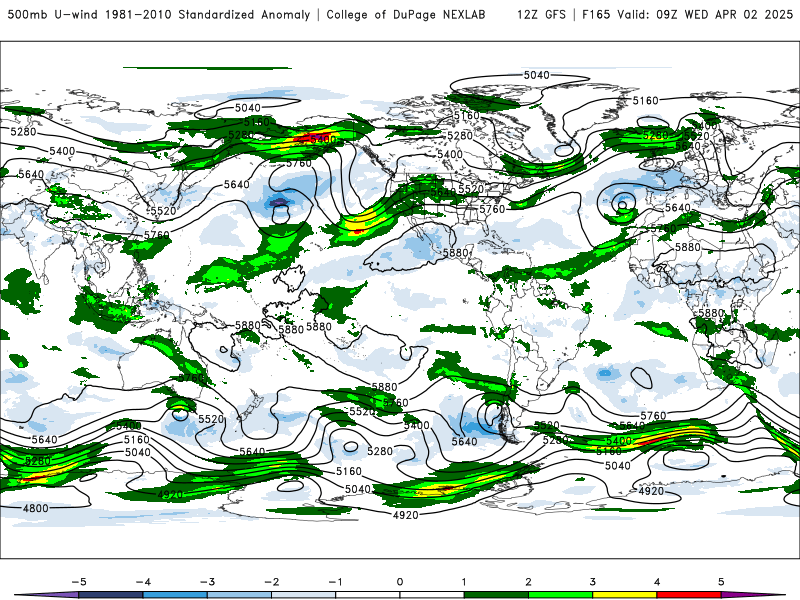This screenshot has height=600, width=800.
Task: Click the "1" colorbar tick label
Action: click(x=464, y=582)
